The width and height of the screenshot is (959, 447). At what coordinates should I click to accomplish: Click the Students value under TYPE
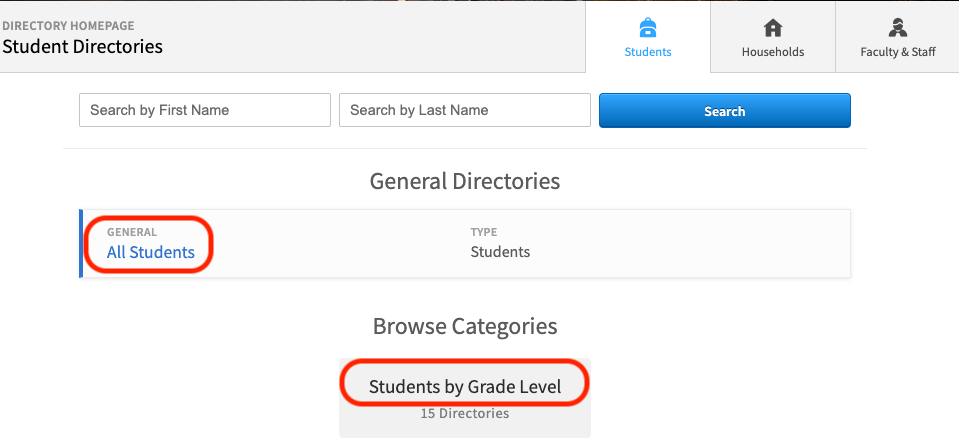tap(500, 252)
